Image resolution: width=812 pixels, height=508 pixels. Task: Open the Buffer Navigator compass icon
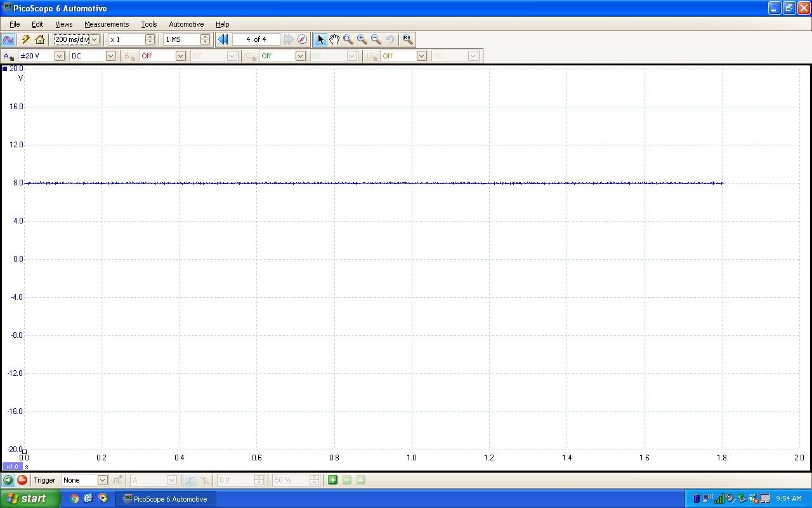303,39
